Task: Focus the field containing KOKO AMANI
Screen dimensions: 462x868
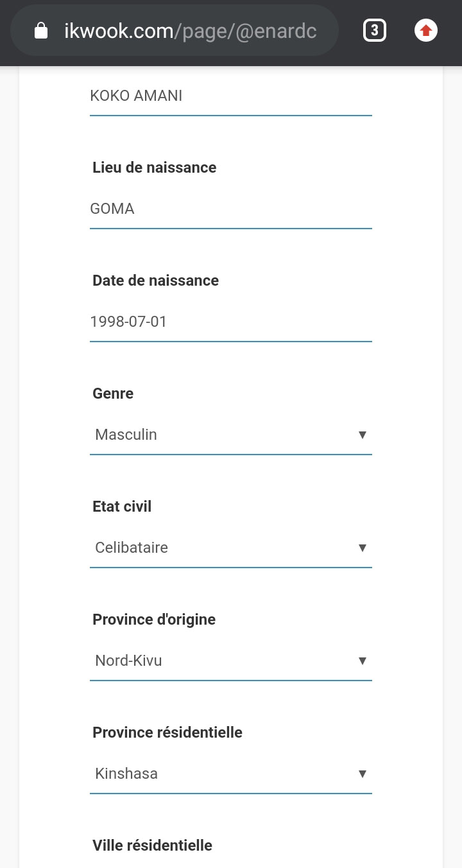Action: 230,96
